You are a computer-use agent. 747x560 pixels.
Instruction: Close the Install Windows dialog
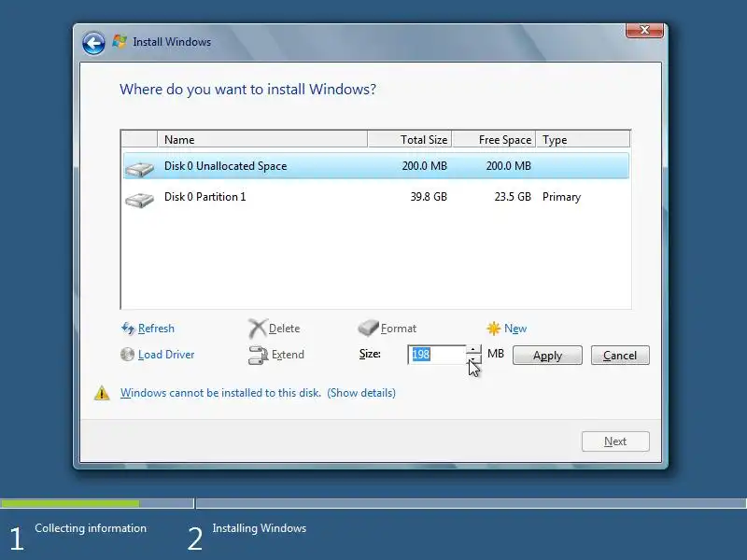pyautogui.click(x=644, y=30)
